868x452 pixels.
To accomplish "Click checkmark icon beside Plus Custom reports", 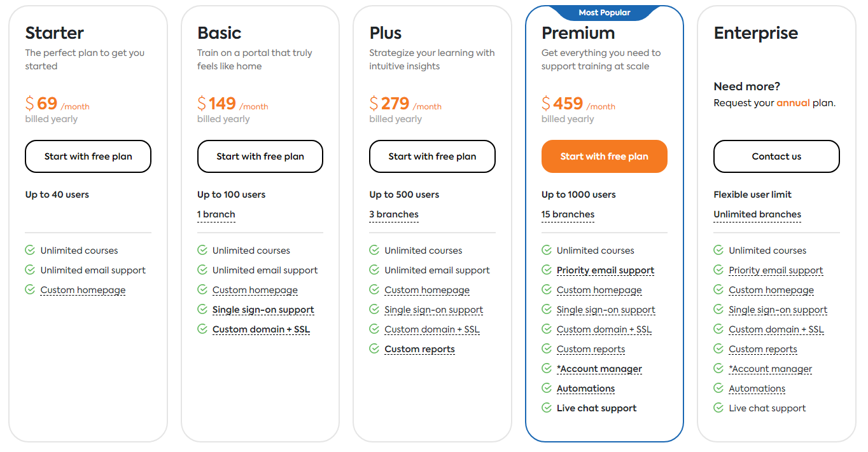I will pyautogui.click(x=374, y=349).
